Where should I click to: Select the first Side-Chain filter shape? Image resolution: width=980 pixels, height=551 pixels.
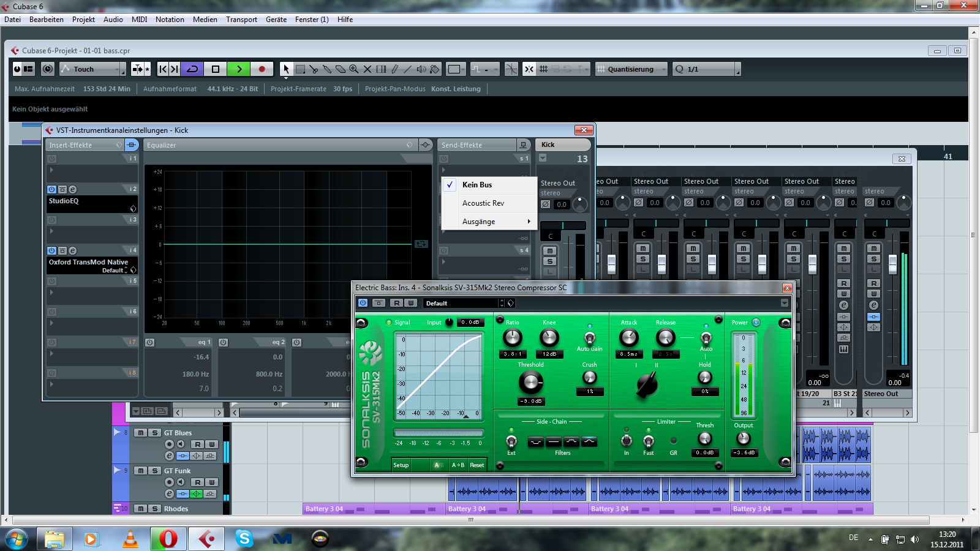pyautogui.click(x=535, y=441)
